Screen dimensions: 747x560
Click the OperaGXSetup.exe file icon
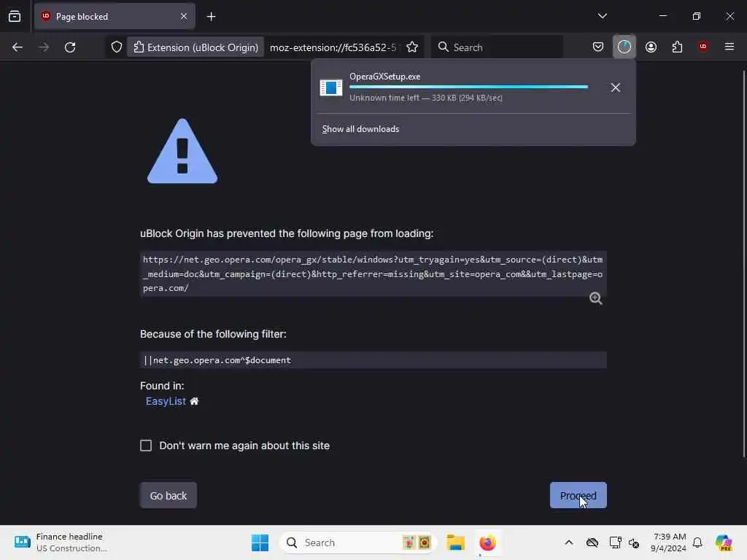tap(330, 87)
